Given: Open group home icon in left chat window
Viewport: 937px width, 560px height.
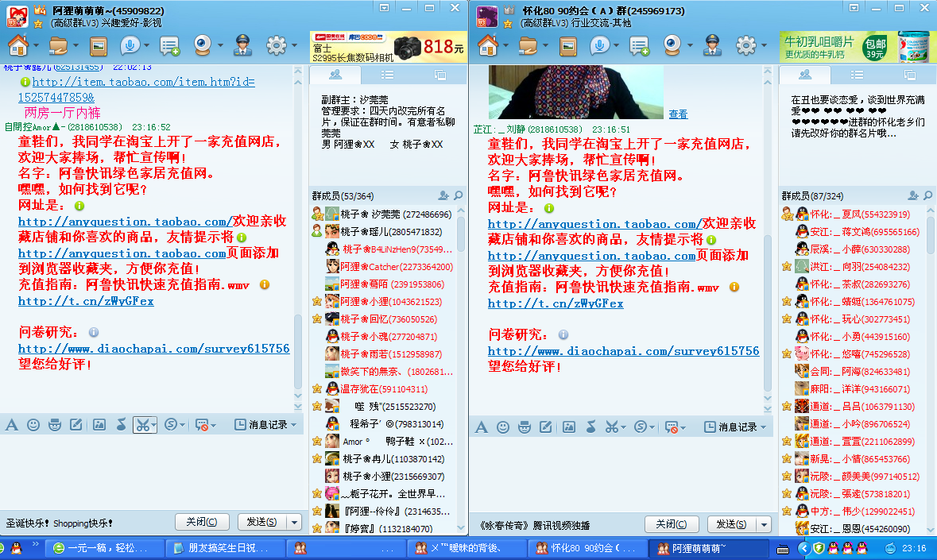Looking at the screenshot, I should click(x=18, y=45).
